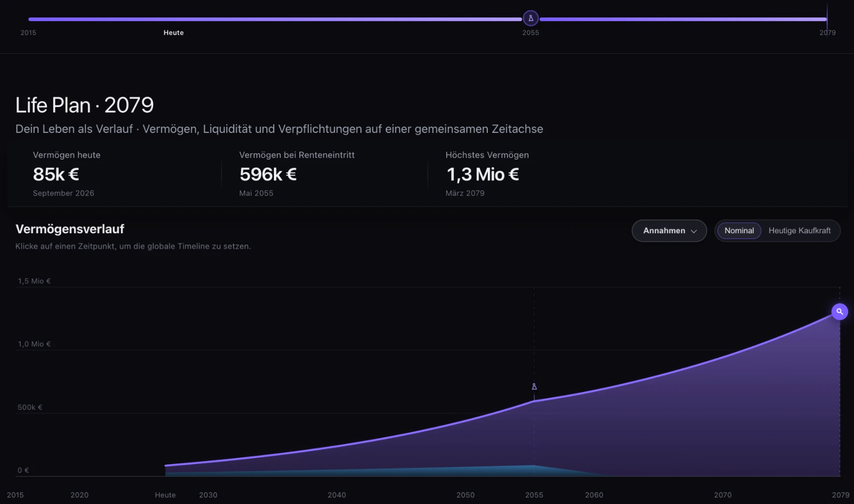Viewport: 854px width, 504px height.
Task: Click 2070 on chart x-axis
Action: click(723, 495)
